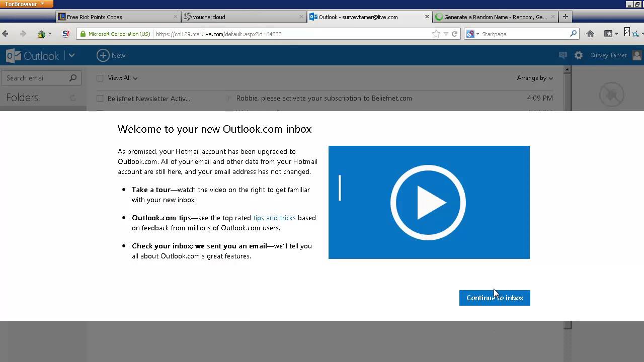Refresh the Folders list

point(72,98)
